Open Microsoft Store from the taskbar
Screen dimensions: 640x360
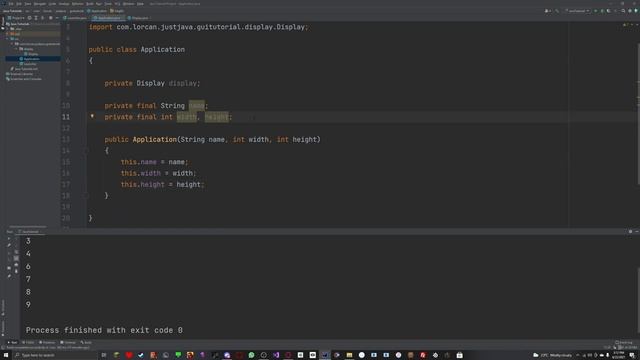460,355
